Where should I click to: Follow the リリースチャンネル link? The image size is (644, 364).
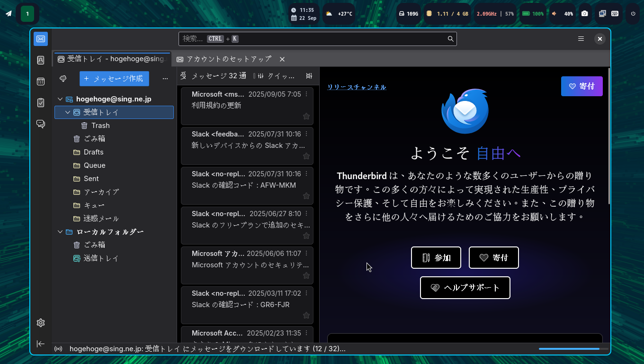pyautogui.click(x=357, y=87)
